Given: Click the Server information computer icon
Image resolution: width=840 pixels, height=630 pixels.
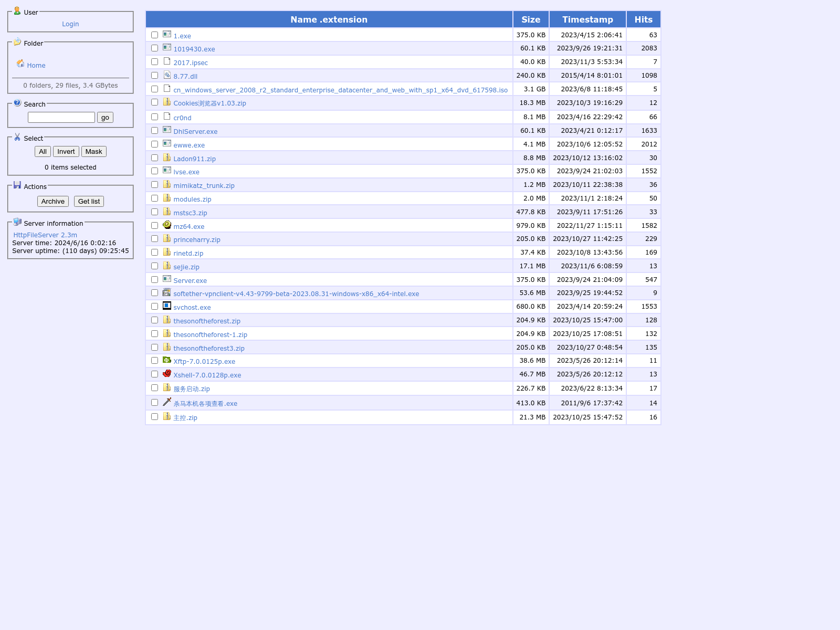Looking at the screenshot, I should click(x=17, y=222).
